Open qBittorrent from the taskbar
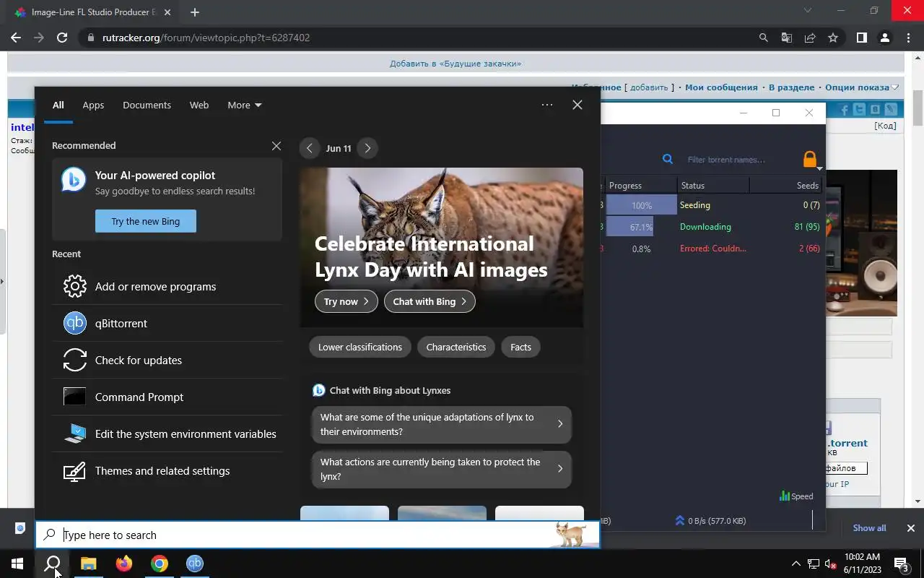The width and height of the screenshot is (924, 578). [195, 564]
